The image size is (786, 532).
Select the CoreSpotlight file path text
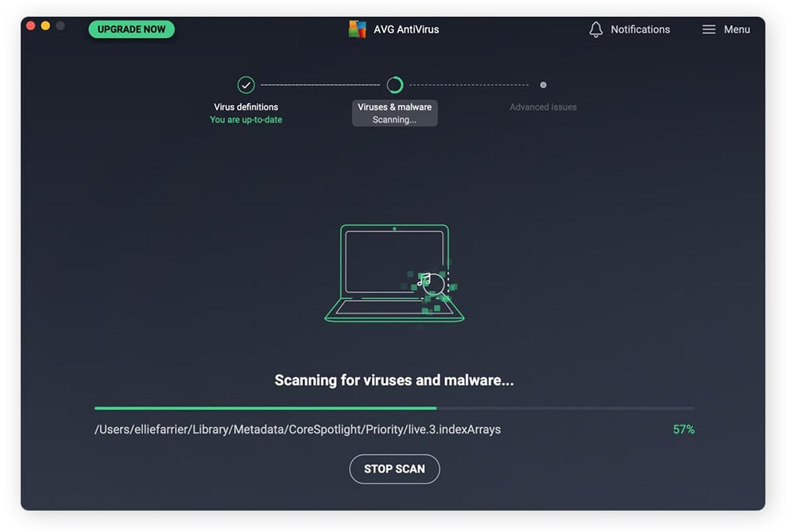297,429
